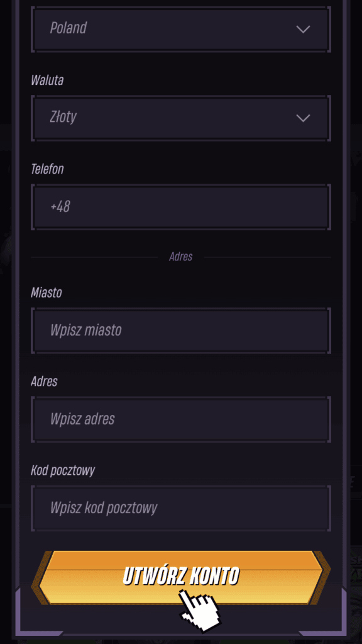Click the chevron arrow on the Złoty dropdown
This screenshot has width=362, height=644.
pos(303,118)
